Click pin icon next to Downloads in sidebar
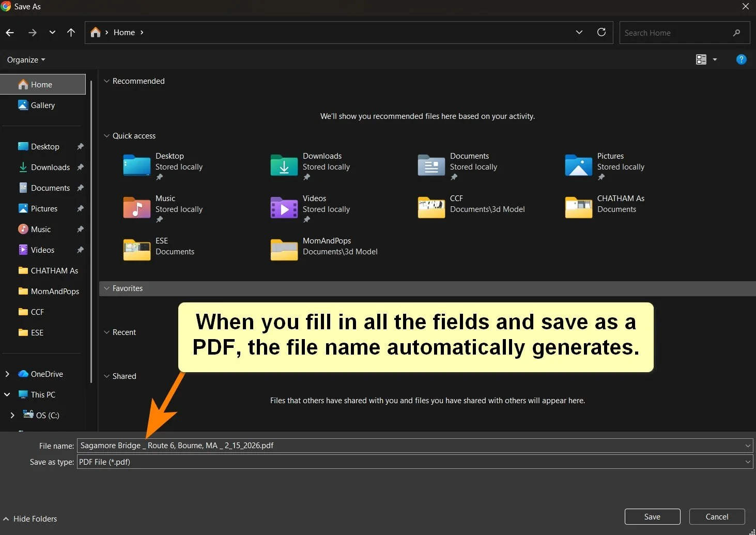 [80, 167]
